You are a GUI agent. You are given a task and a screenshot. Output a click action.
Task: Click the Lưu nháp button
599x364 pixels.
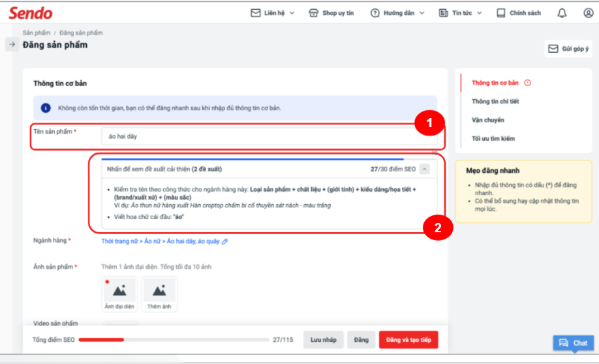coord(323,340)
